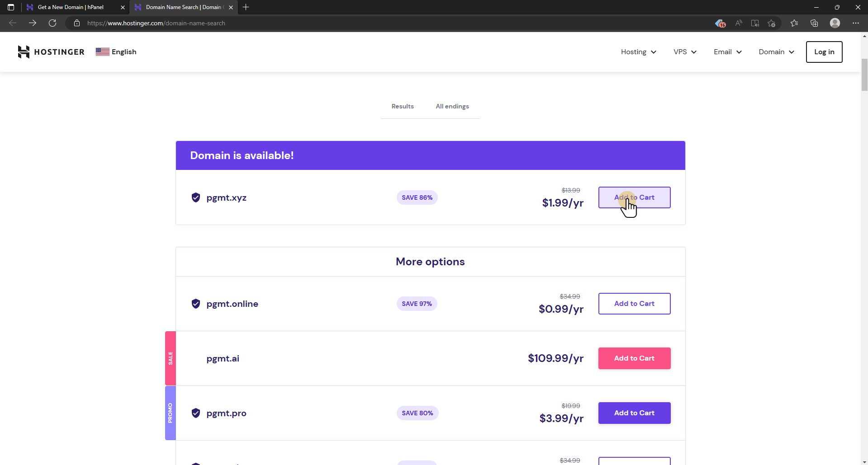The width and height of the screenshot is (868, 465).
Task: Add pgmt.ai to cart
Action: tap(634, 358)
